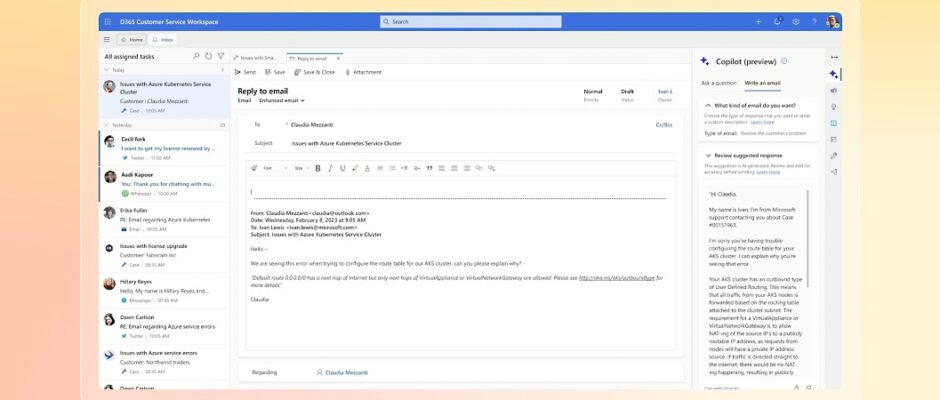This screenshot has width=940, height=400.
Task: Open the font Size dropdown
Action: pyautogui.click(x=302, y=168)
